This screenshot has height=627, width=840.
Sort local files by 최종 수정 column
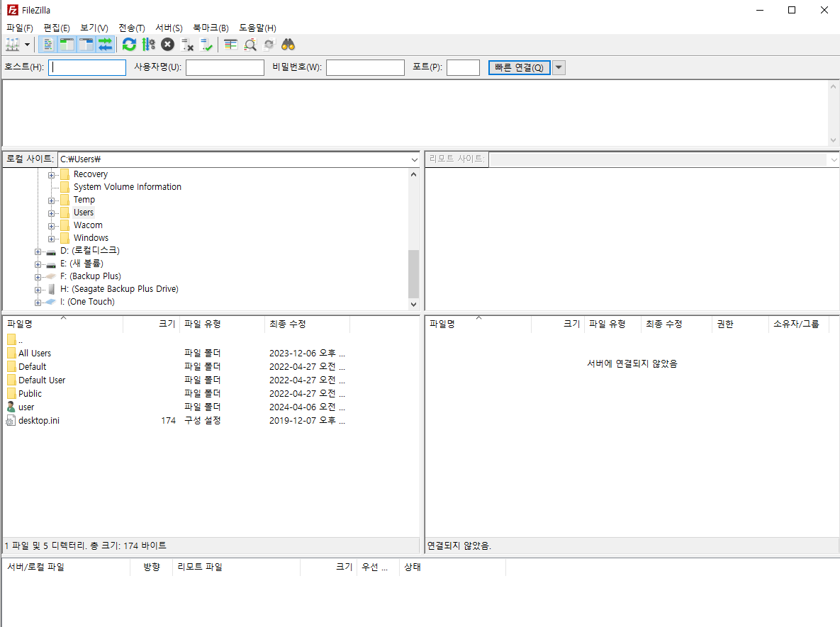tap(308, 324)
